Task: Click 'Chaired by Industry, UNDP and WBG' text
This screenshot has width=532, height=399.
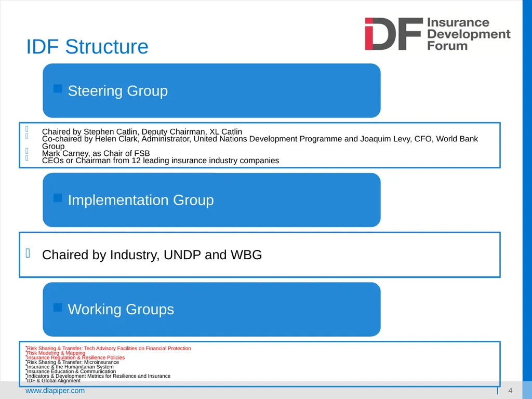Action: tap(152, 255)
